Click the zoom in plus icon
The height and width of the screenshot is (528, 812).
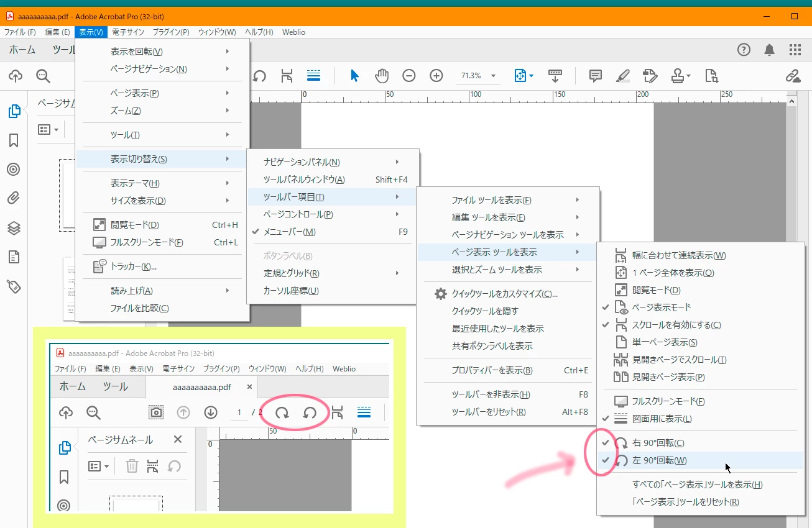pyautogui.click(x=436, y=76)
